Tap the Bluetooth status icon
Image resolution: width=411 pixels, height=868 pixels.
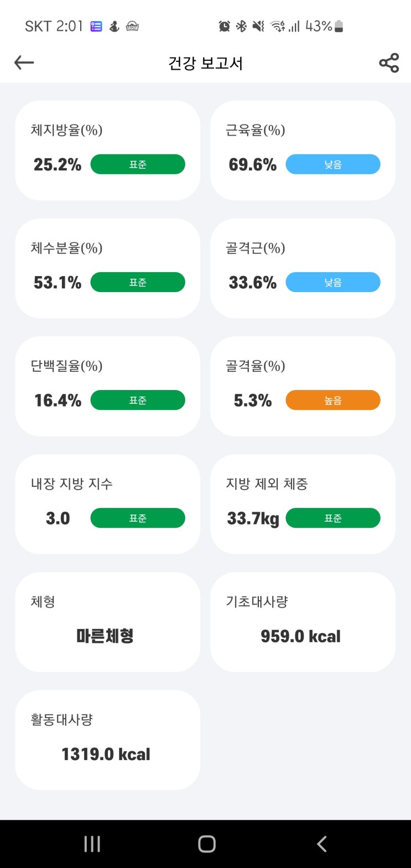click(241, 26)
